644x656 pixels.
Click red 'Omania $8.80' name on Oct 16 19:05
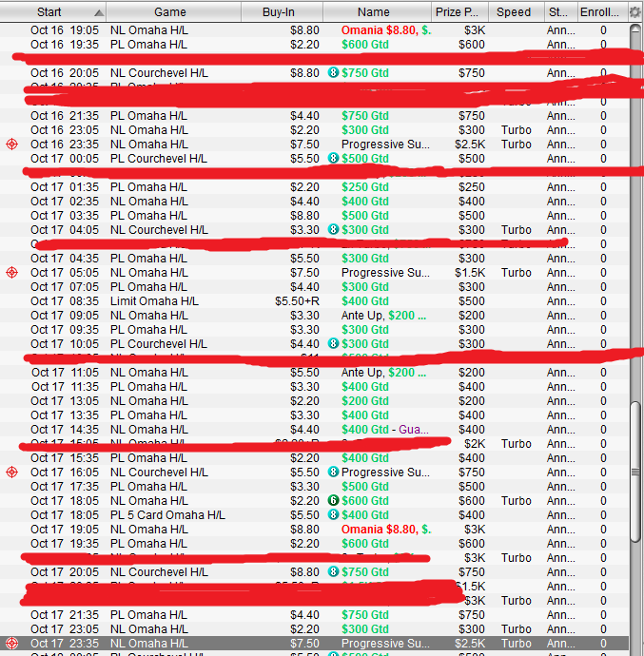point(379,30)
